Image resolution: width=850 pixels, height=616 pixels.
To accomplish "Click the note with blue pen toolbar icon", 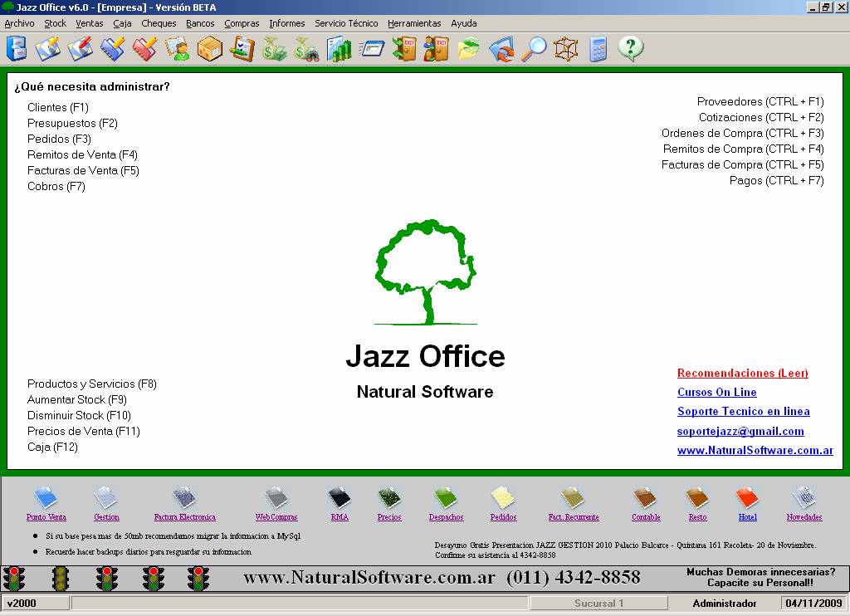I will [48, 49].
